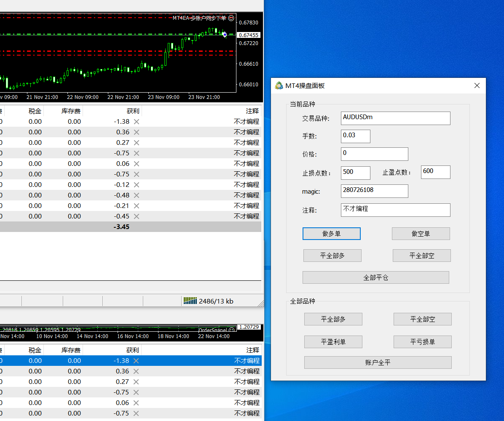
Task: Close the upper order with profit -0.12
Action: tap(137, 185)
